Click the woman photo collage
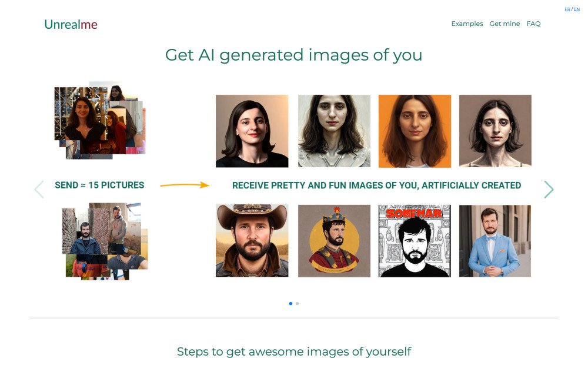Screen dimensions: 588x368 click(99, 121)
